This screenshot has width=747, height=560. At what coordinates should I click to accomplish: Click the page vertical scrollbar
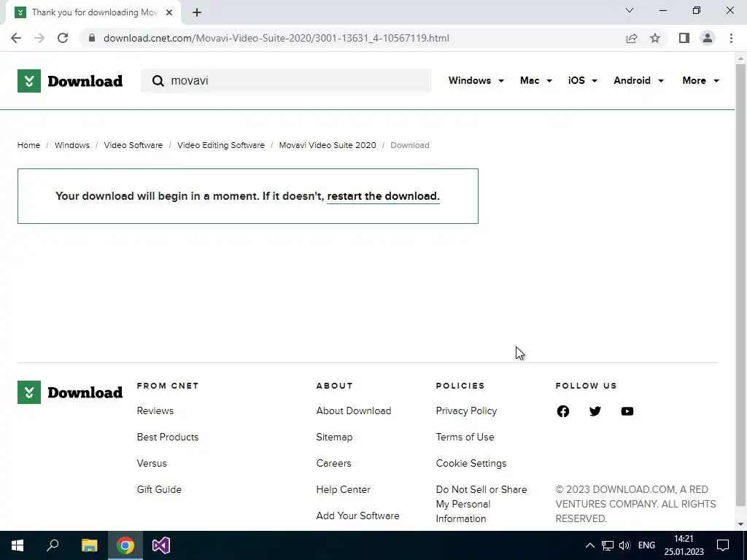pos(740,286)
